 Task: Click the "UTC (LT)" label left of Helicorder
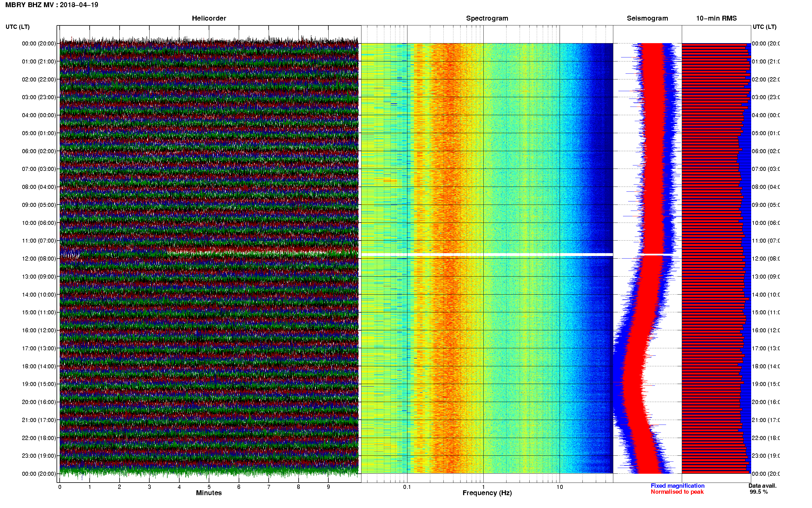(x=17, y=27)
